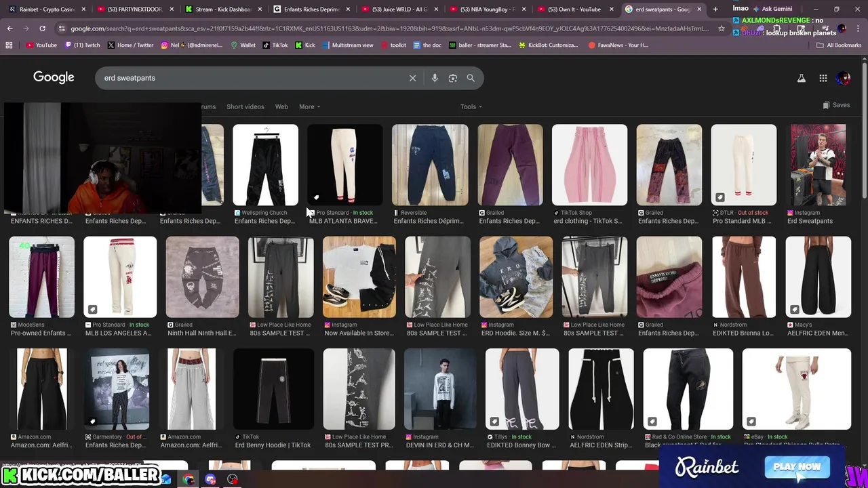
Task: Open eBay Chicago Bulls sweatpants thumbnail
Action: point(797,389)
